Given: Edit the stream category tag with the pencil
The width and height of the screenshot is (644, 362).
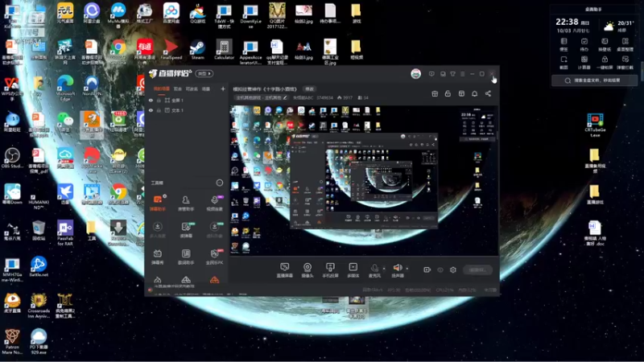Looking at the screenshot, I should pyautogui.click(x=285, y=97).
